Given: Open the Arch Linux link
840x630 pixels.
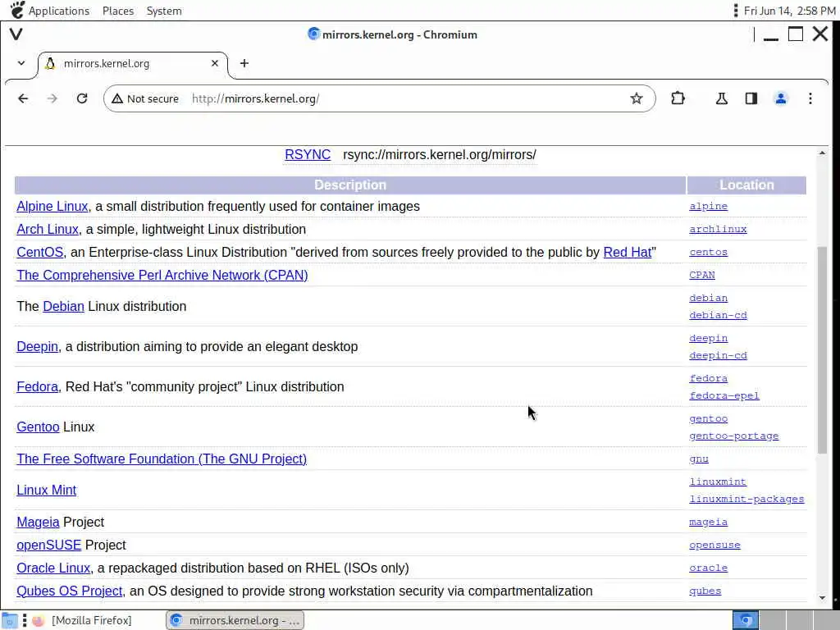Looking at the screenshot, I should tap(48, 230).
